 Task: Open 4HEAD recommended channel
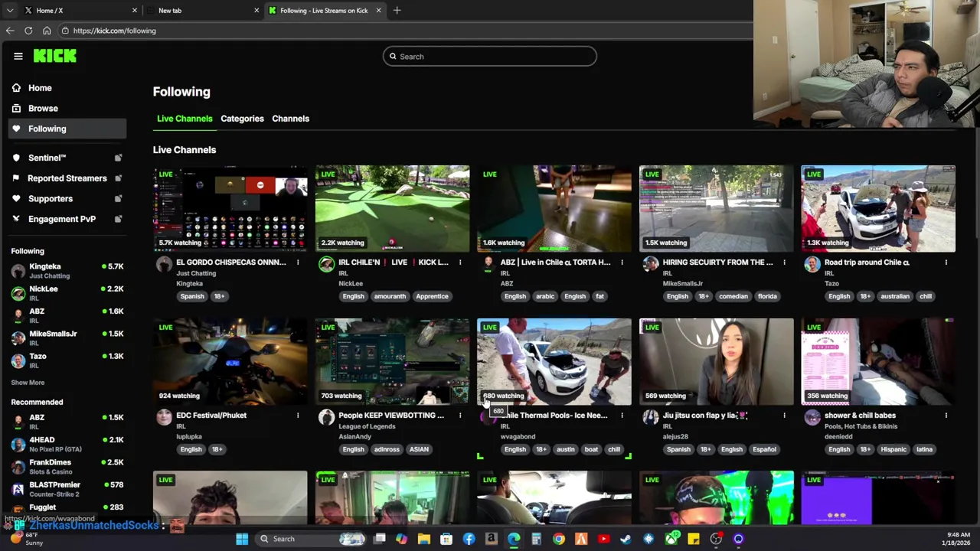(67, 444)
